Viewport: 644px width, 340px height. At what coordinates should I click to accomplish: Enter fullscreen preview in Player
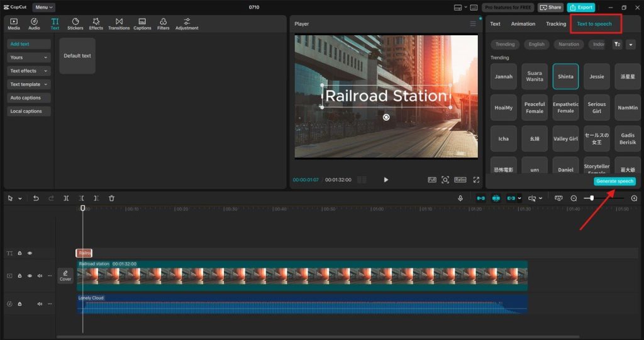coord(476,179)
